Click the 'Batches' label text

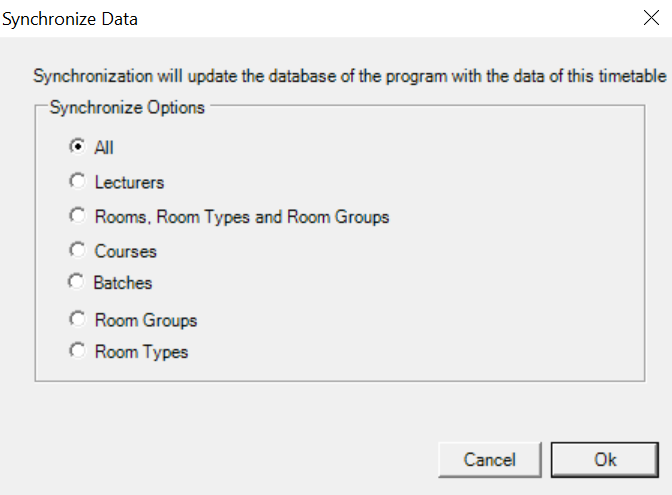coord(123,284)
